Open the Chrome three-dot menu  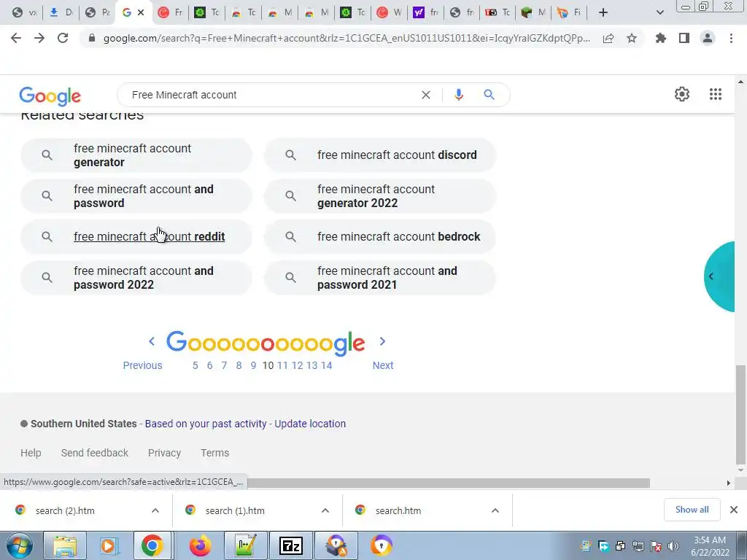[x=731, y=38]
